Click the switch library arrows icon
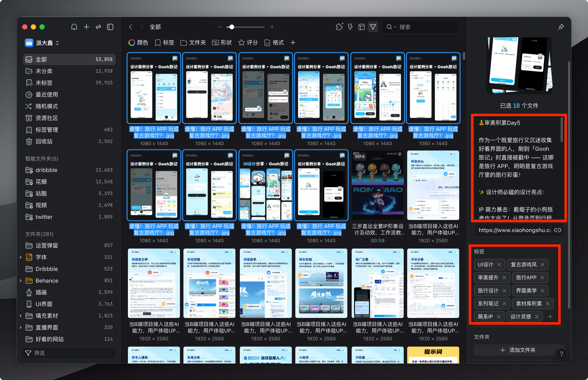 click(98, 27)
